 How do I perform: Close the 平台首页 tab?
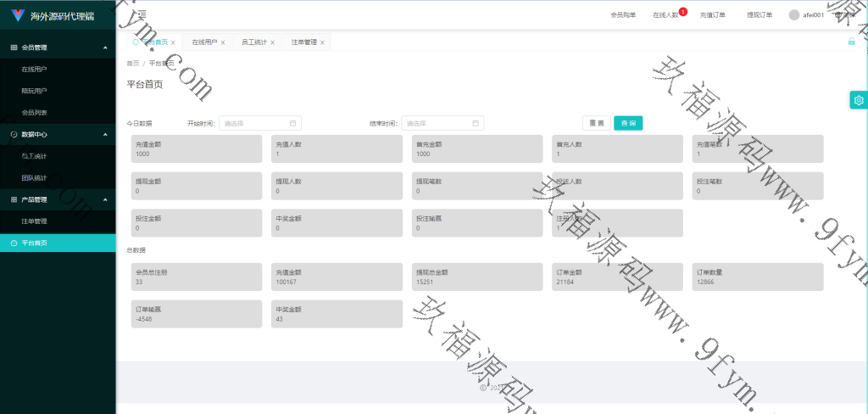(x=173, y=42)
